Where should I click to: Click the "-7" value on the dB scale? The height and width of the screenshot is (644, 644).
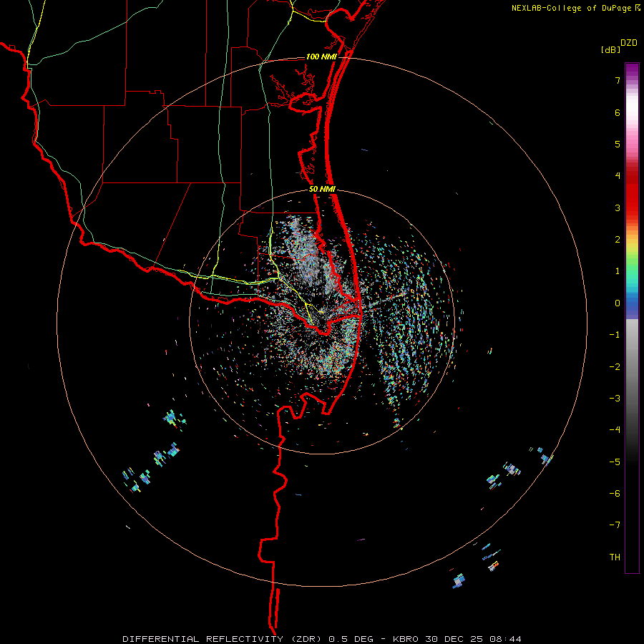(615, 525)
